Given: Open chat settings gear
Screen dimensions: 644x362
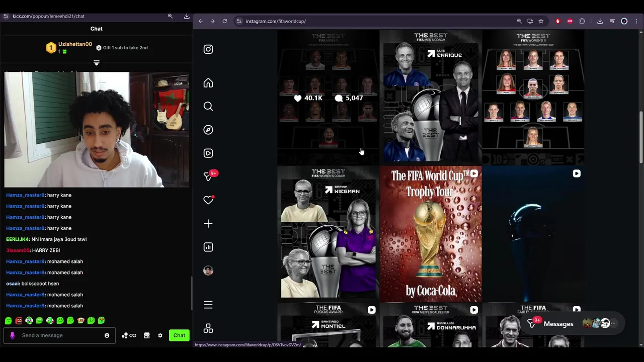Looking at the screenshot, I should click(160, 335).
